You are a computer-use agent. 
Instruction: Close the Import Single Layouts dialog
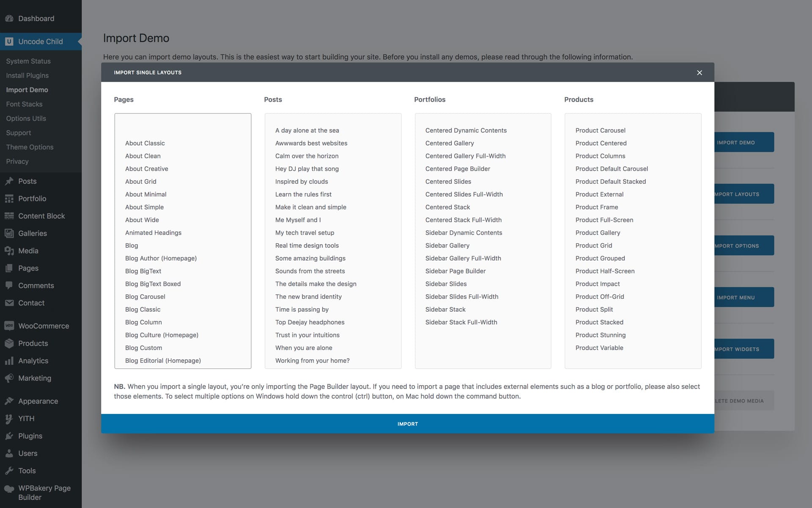(x=700, y=73)
